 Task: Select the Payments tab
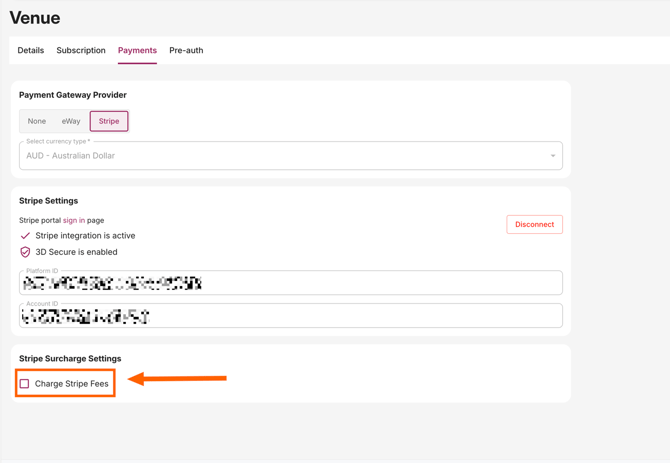tap(137, 50)
